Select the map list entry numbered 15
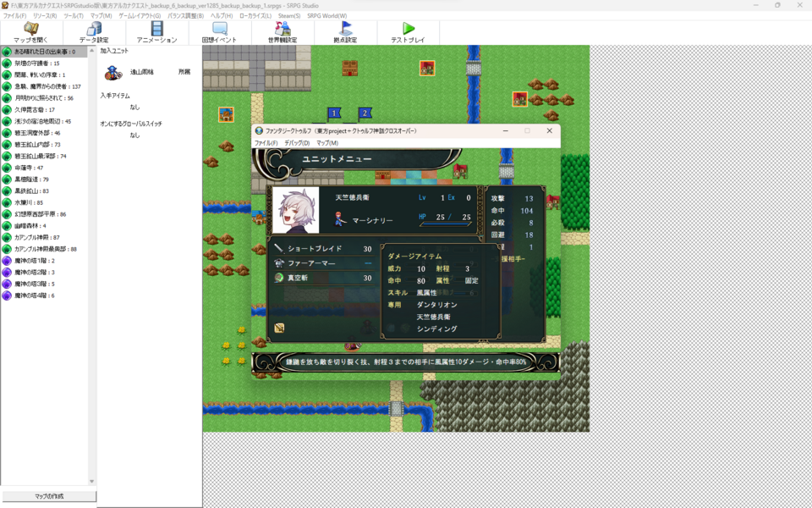The image size is (812, 508). tap(45, 63)
